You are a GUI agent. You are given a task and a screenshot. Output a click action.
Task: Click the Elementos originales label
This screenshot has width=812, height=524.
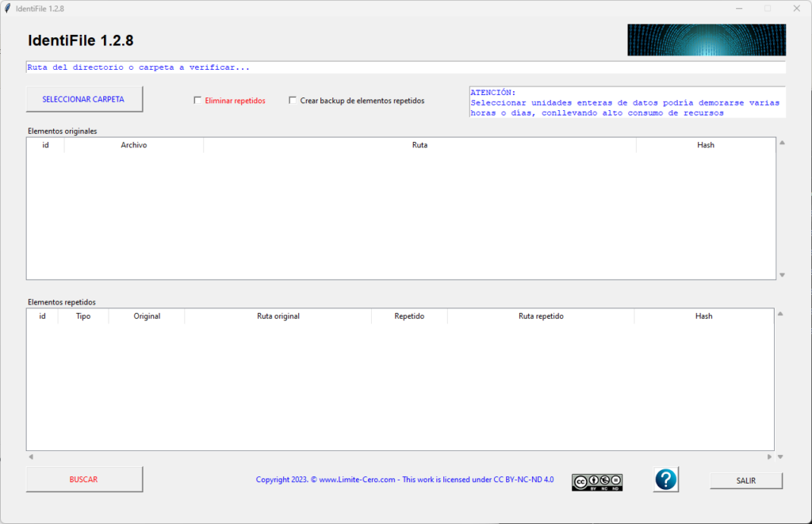(62, 131)
